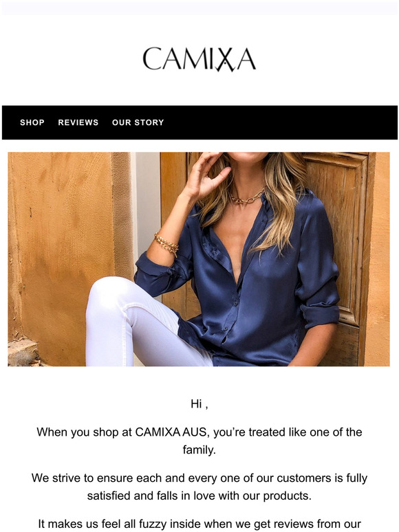Go to the REVIEWS page
The image size is (399, 532).
point(78,122)
